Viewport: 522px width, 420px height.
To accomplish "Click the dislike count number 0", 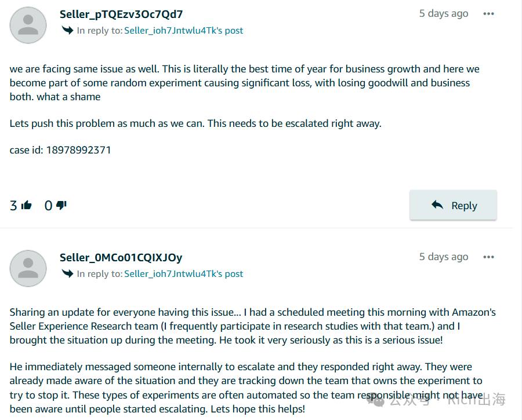I will click(x=48, y=206).
